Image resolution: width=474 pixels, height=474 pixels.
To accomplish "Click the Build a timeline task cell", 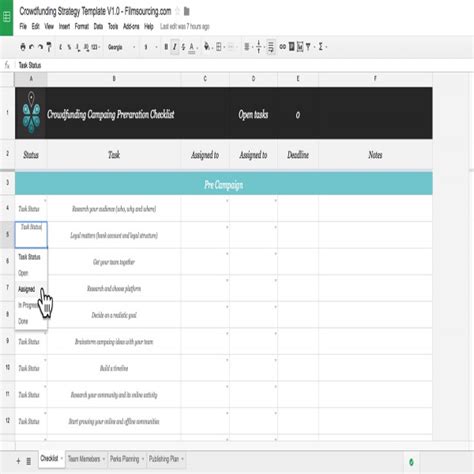I will (114, 368).
